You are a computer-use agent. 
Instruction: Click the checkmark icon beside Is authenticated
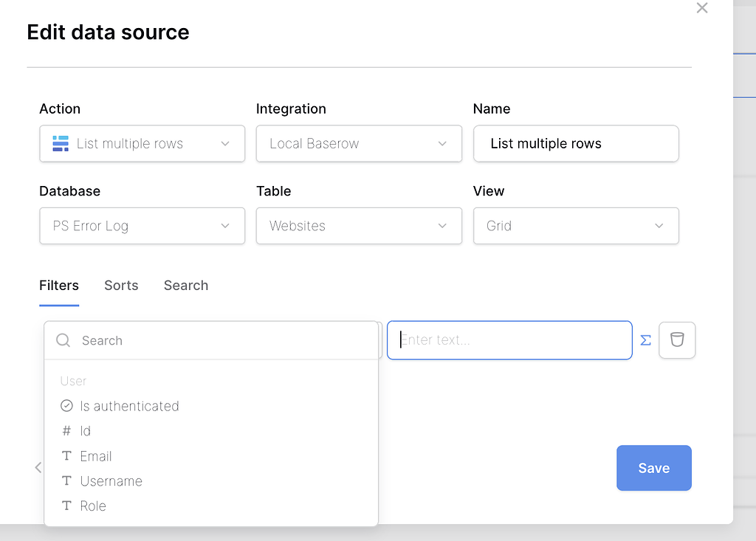pos(66,405)
